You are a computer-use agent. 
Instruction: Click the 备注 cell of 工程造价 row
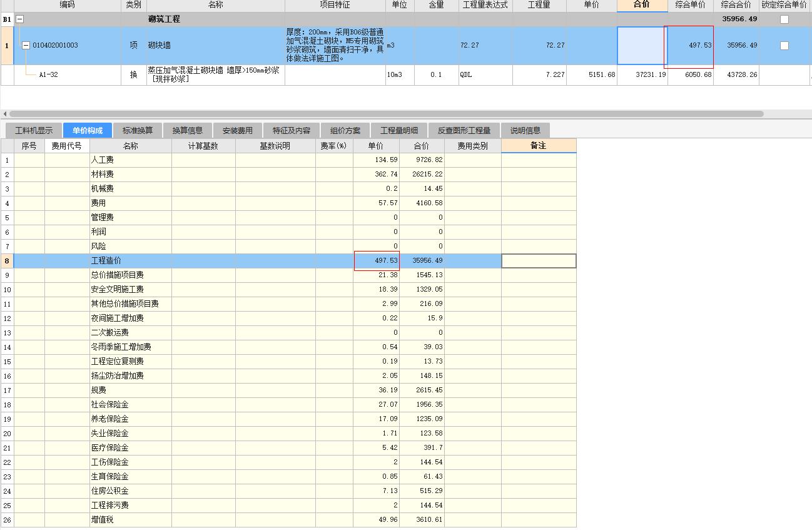(x=539, y=261)
